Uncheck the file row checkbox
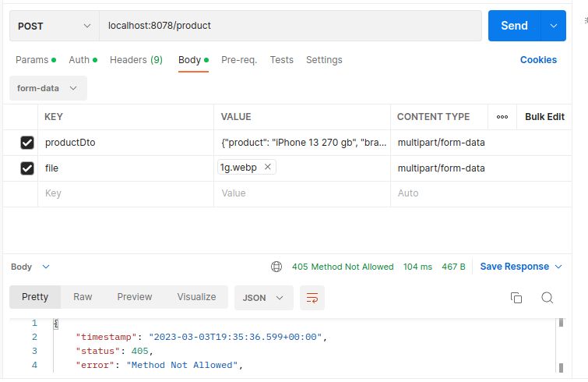The width and height of the screenshot is (588, 382). 27,168
